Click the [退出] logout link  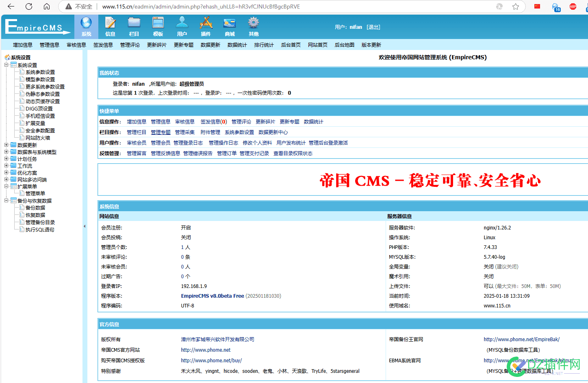coord(373,27)
